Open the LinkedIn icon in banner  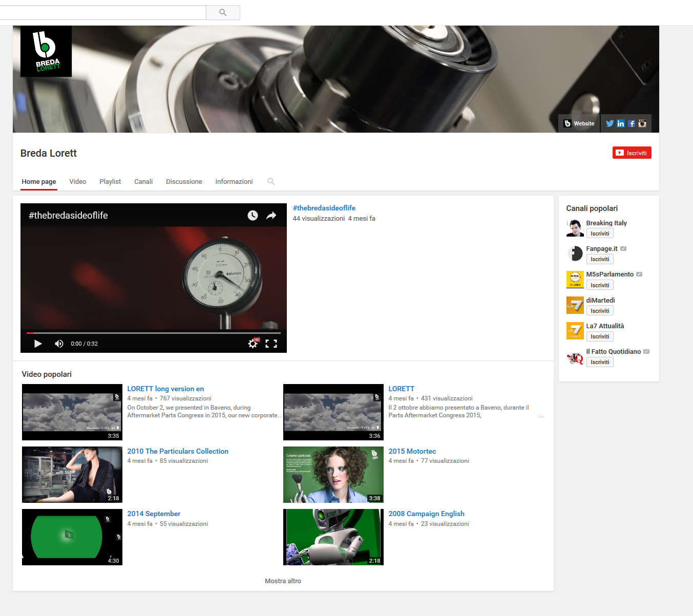coord(621,123)
